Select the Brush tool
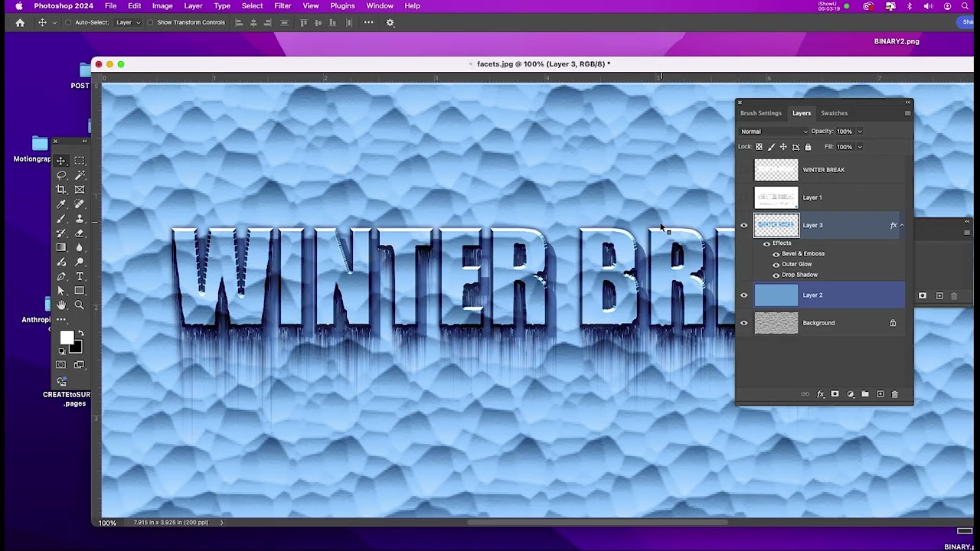This screenshot has height=551, width=980. pos(61,219)
